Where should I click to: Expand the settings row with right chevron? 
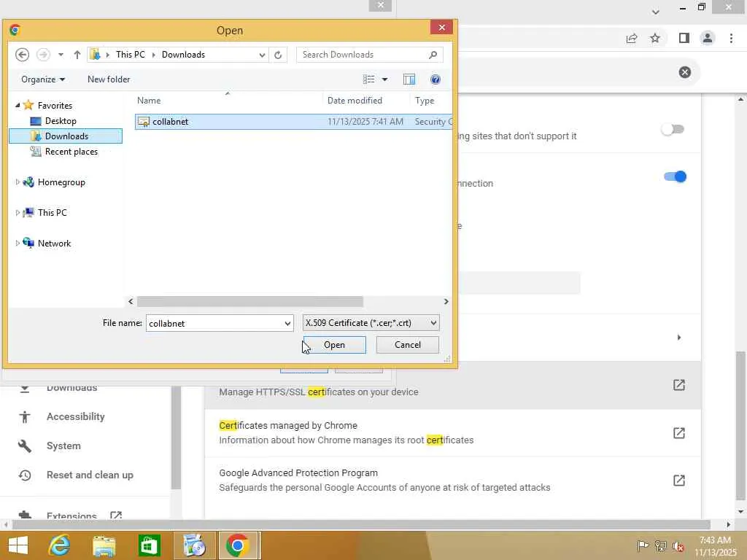coord(679,338)
